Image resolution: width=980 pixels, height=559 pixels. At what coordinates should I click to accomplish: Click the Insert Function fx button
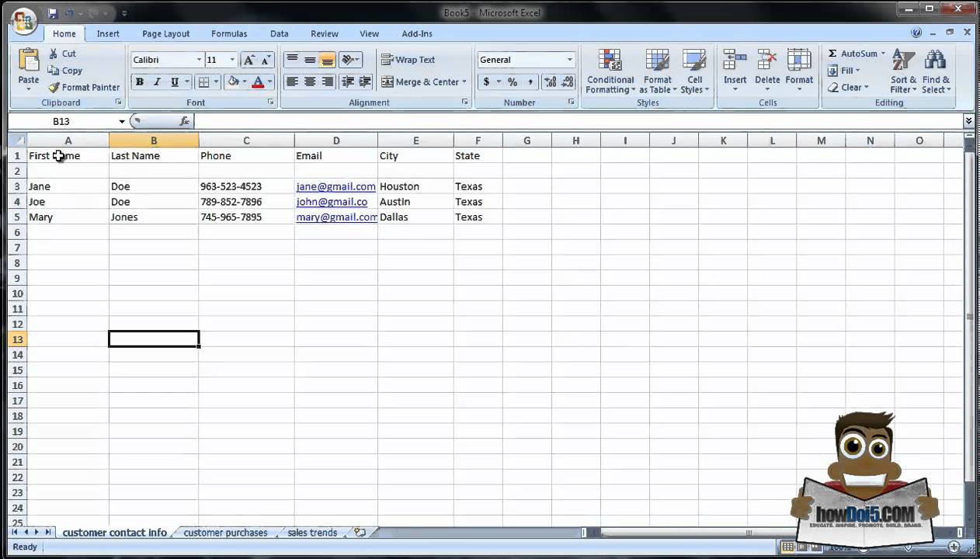(x=184, y=121)
